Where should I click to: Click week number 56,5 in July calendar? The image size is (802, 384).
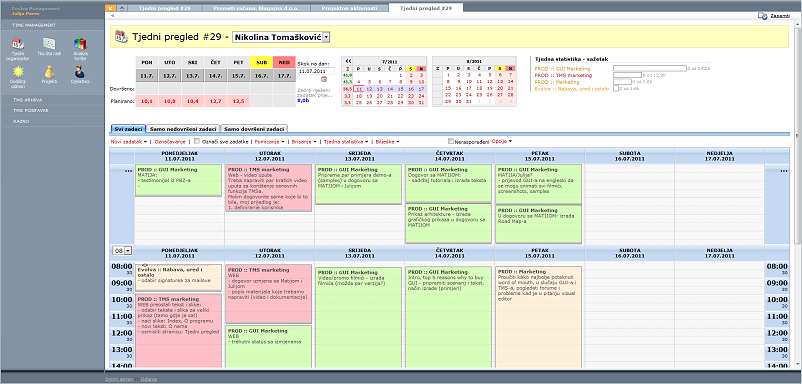pyautogui.click(x=347, y=88)
